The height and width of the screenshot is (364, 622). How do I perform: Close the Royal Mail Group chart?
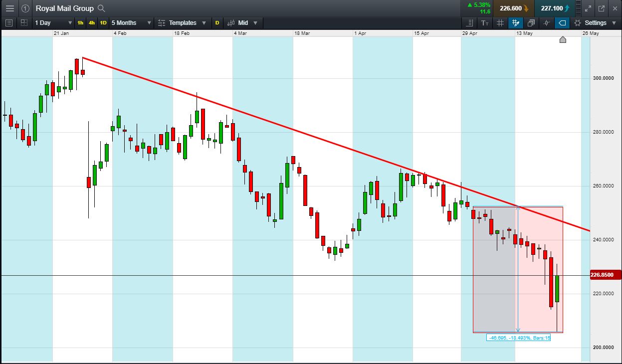tap(615, 8)
